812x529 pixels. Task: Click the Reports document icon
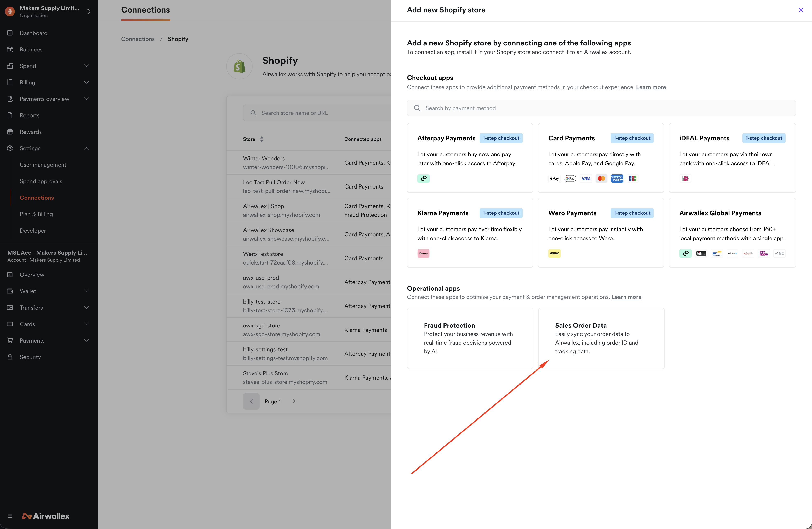[10, 115]
